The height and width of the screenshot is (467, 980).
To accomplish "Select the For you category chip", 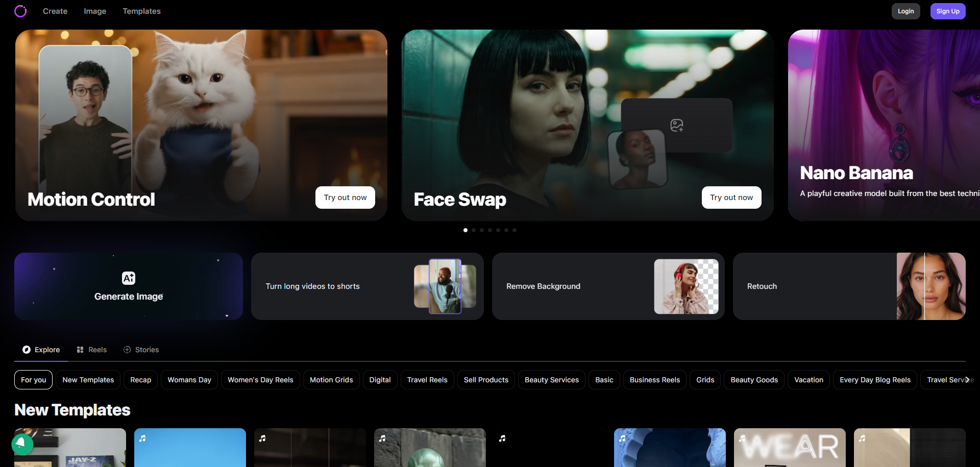I will point(33,380).
